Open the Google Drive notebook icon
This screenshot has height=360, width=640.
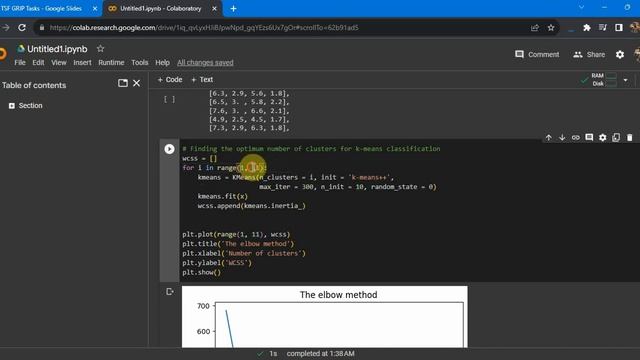tap(20, 49)
